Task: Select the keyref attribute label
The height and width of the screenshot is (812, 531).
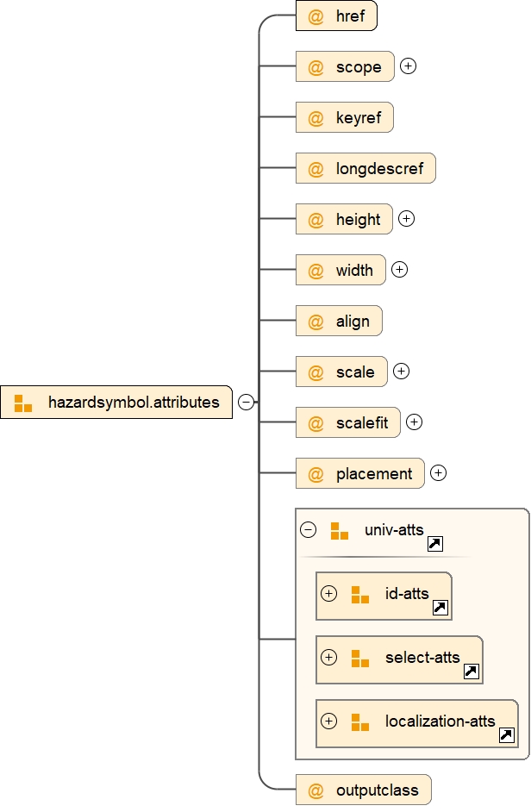Action: point(359,117)
